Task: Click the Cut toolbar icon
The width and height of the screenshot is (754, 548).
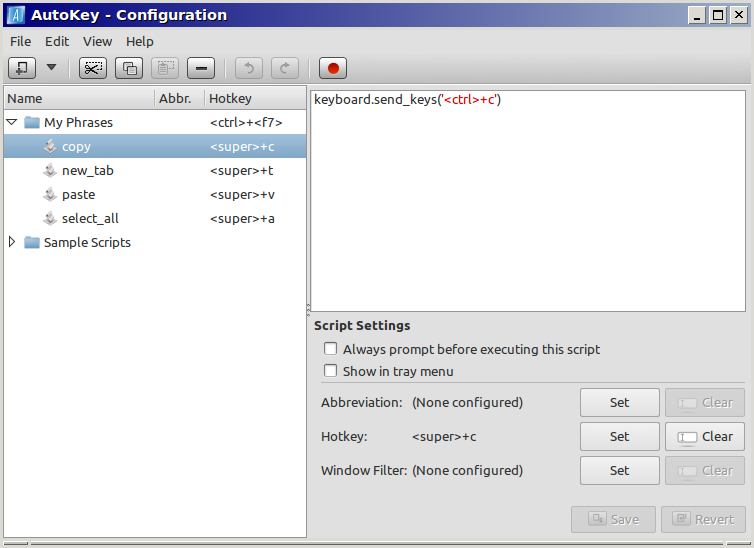Action: 93,68
